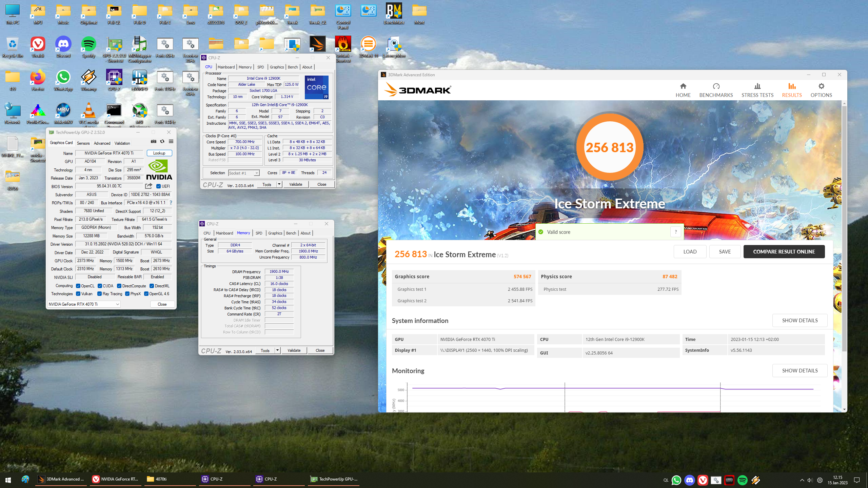868x488 pixels.
Task: Open Spotify desktop shortcut
Action: point(88,47)
